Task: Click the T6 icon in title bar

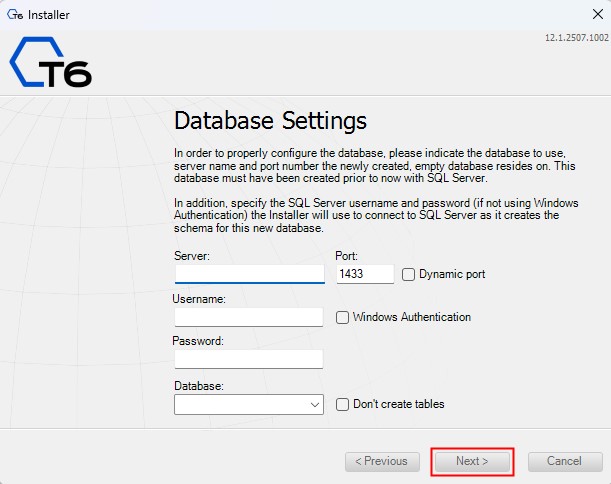Action: coord(15,15)
